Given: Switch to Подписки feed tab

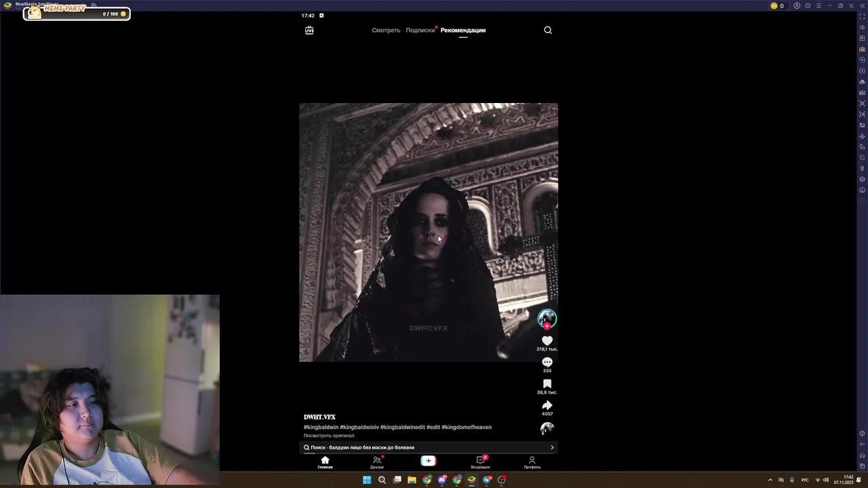Looking at the screenshot, I should pos(420,30).
